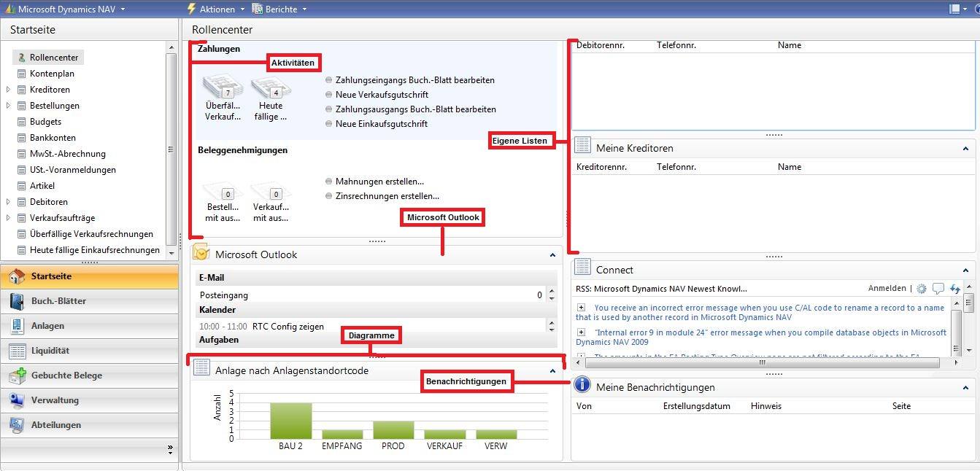
Task: Click the PROD bar in the chart
Action: coord(393,430)
